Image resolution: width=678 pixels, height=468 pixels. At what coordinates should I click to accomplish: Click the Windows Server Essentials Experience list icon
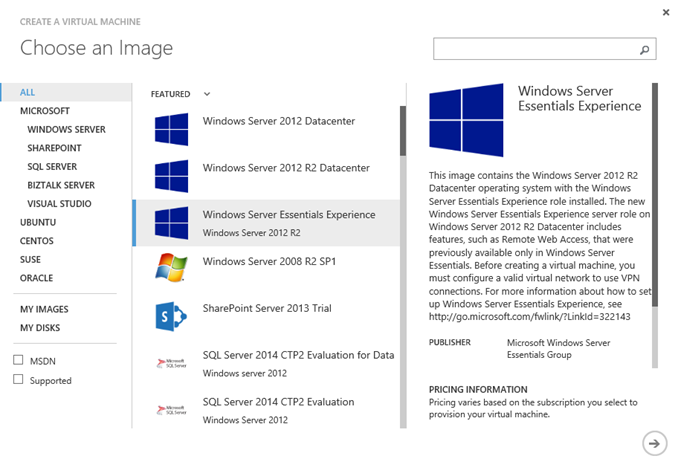171,223
